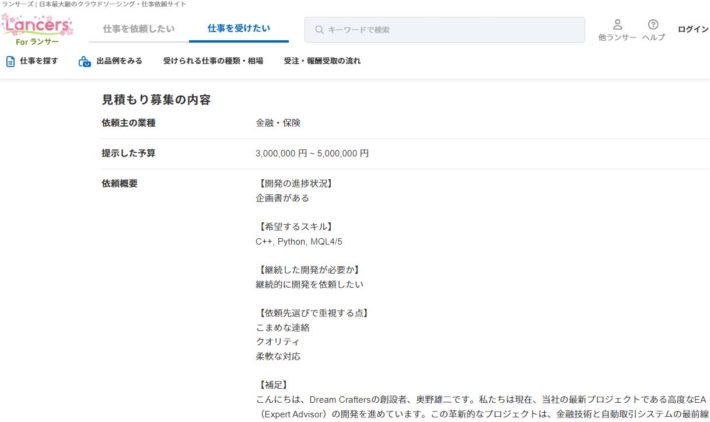Click the こまめな連絡 line
This screenshot has width=710, height=422.
(x=283, y=327)
